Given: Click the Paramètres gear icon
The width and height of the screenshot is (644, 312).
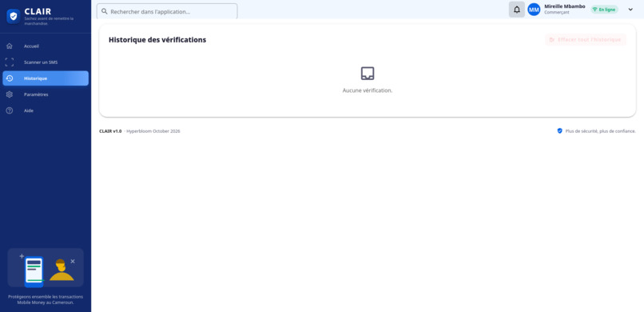Looking at the screenshot, I should point(10,94).
